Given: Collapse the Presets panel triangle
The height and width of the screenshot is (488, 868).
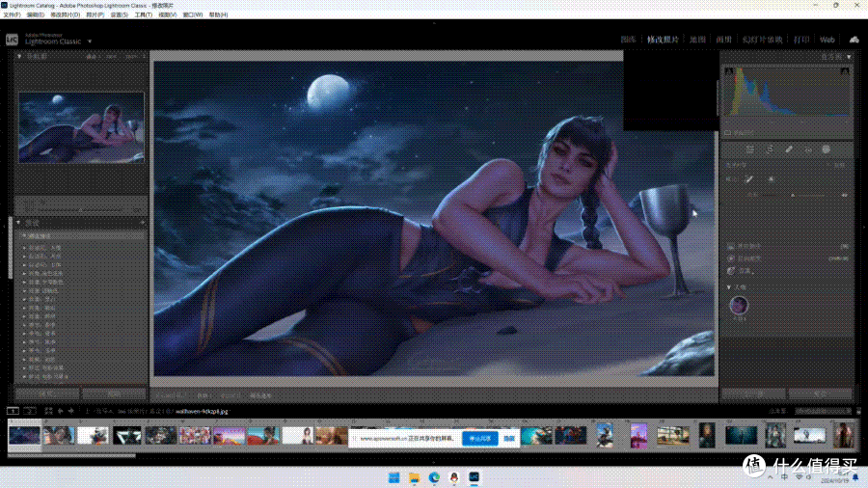Looking at the screenshot, I should tap(19, 223).
